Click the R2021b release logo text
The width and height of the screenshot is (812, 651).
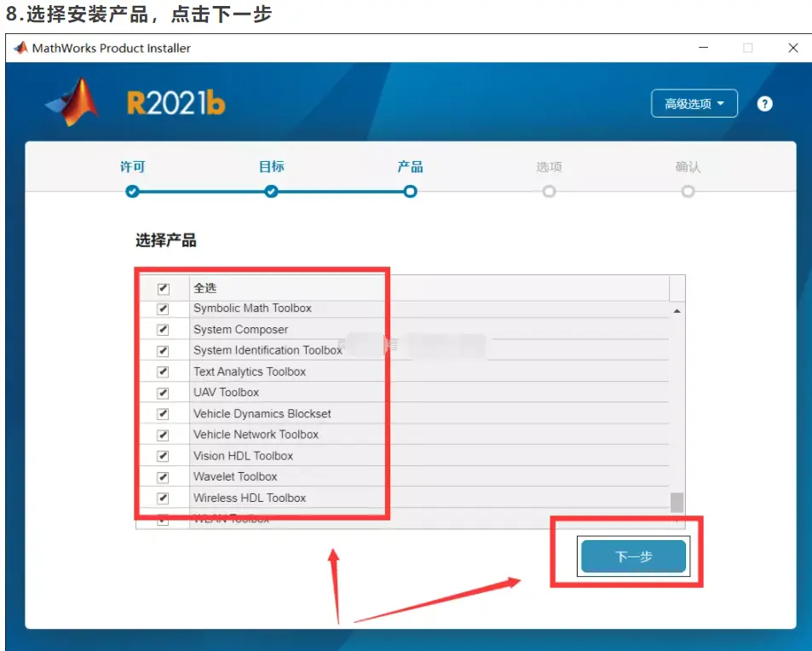[176, 102]
